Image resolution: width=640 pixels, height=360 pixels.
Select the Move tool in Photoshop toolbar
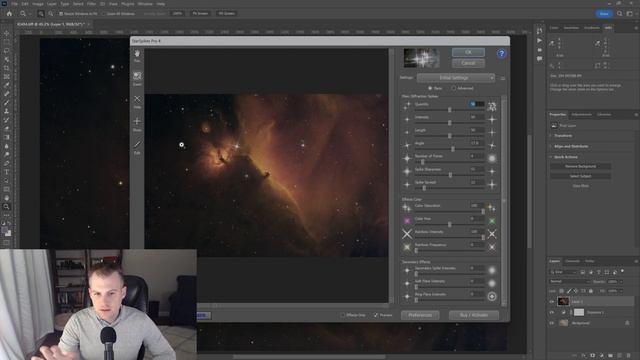tap(6, 33)
